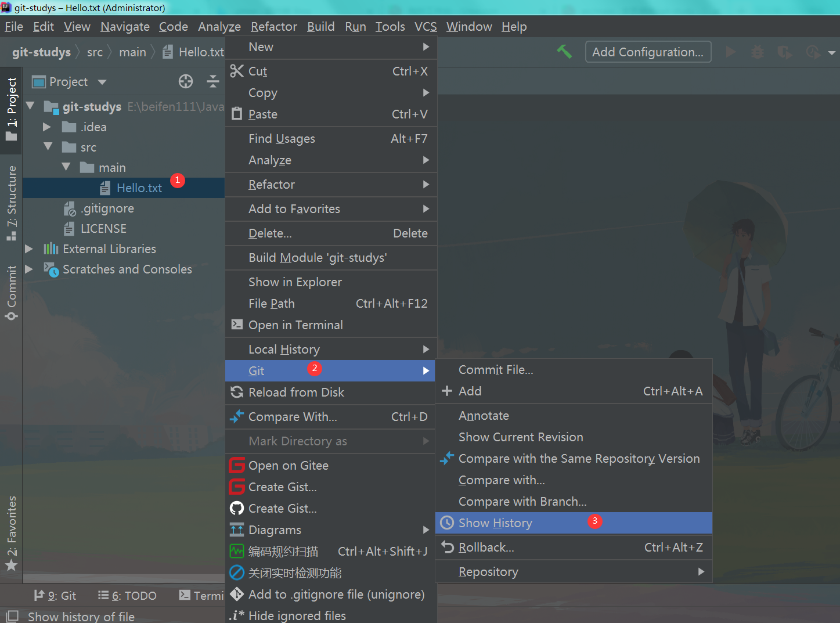Image resolution: width=840 pixels, height=623 pixels.
Task: Open the Commit tool window tab
Action: pyautogui.click(x=12, y=293)
